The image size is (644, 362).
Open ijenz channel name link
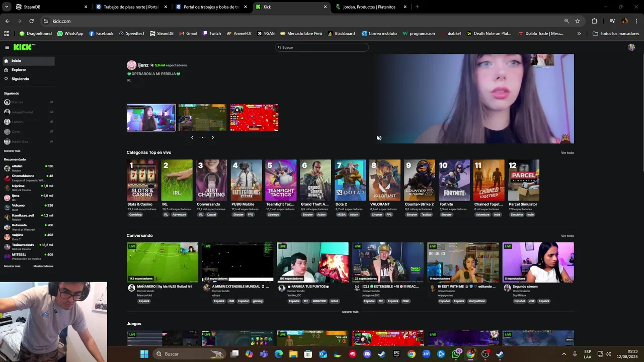[143, 65]
